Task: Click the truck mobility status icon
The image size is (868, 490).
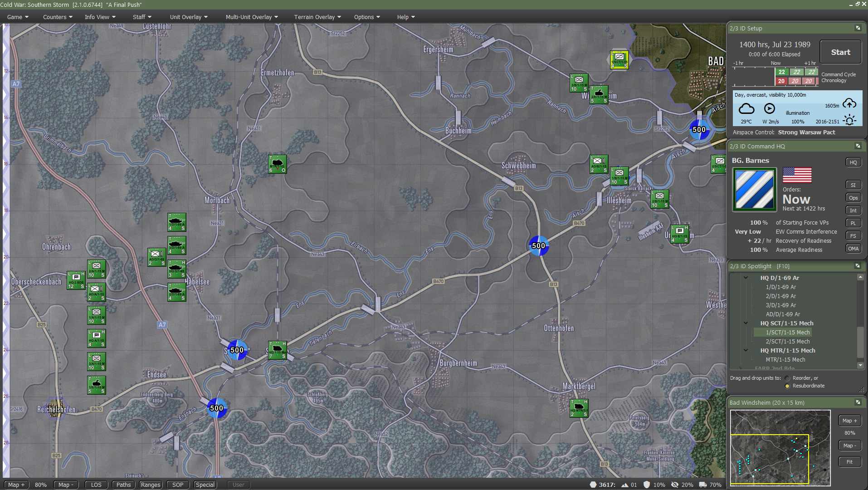Action: [703, 485]
